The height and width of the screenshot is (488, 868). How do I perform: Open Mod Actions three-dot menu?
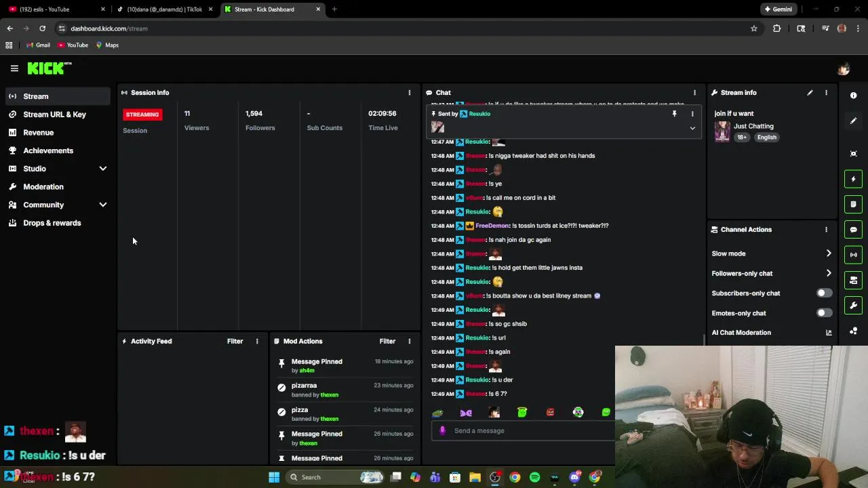coord(409,342)
